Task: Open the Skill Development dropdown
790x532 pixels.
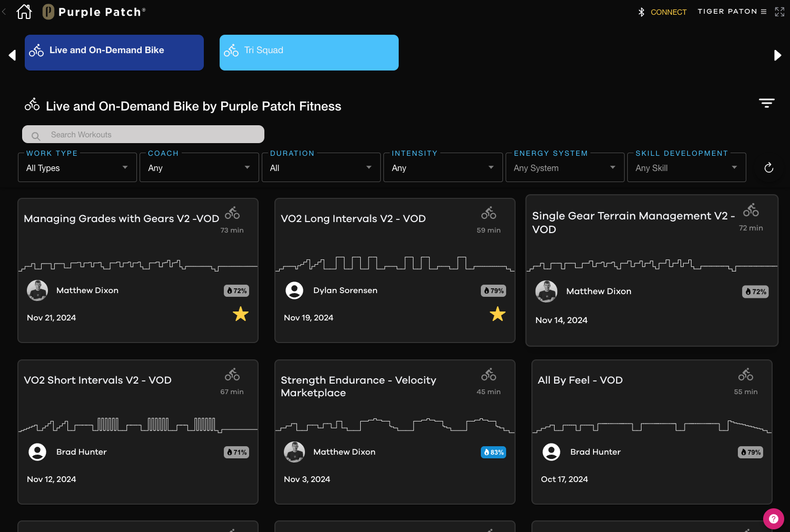Action: [687, 168]
